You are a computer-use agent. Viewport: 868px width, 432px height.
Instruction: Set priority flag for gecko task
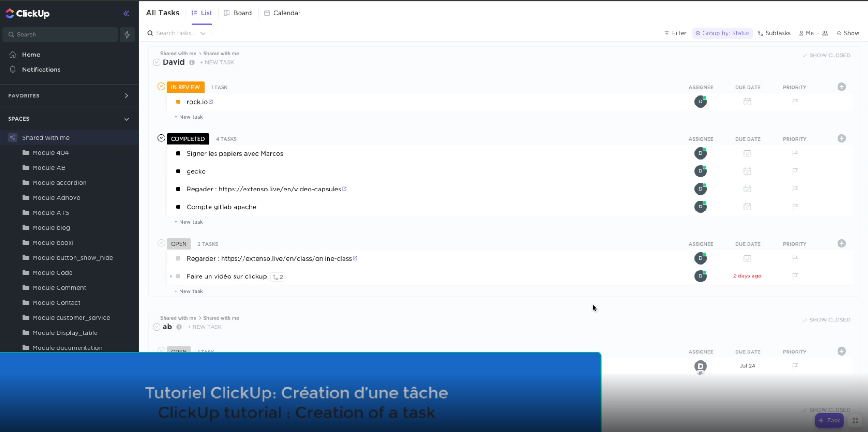click(x=794, y=171)
